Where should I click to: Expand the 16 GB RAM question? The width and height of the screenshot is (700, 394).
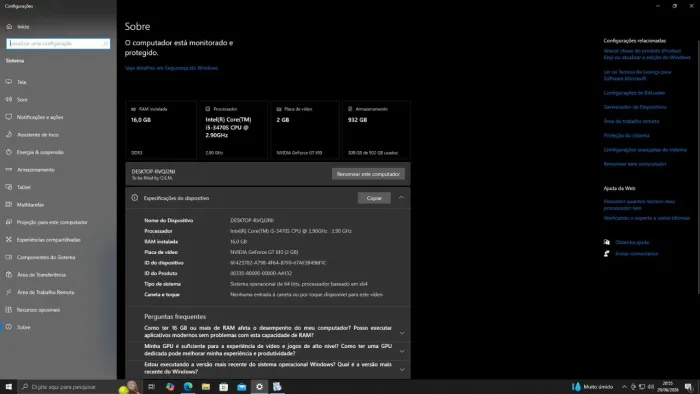(402, 333)
